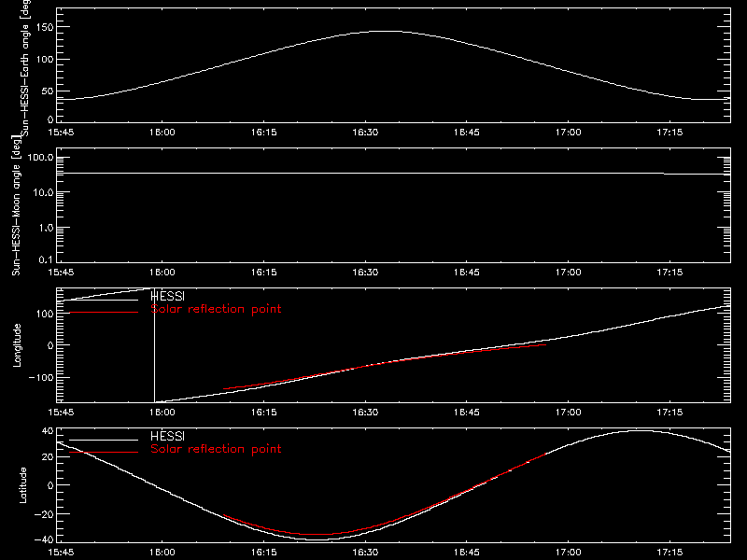The height and width of the screenshot is (560, 747).
Task: Click the '100.0' tick on Moon angle plot
Action: tap(40, 157)
